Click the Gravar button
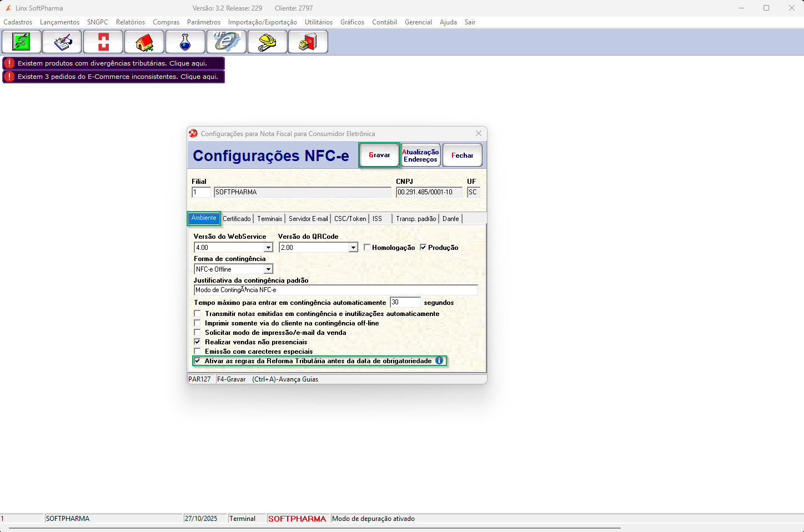 [379, 155]
